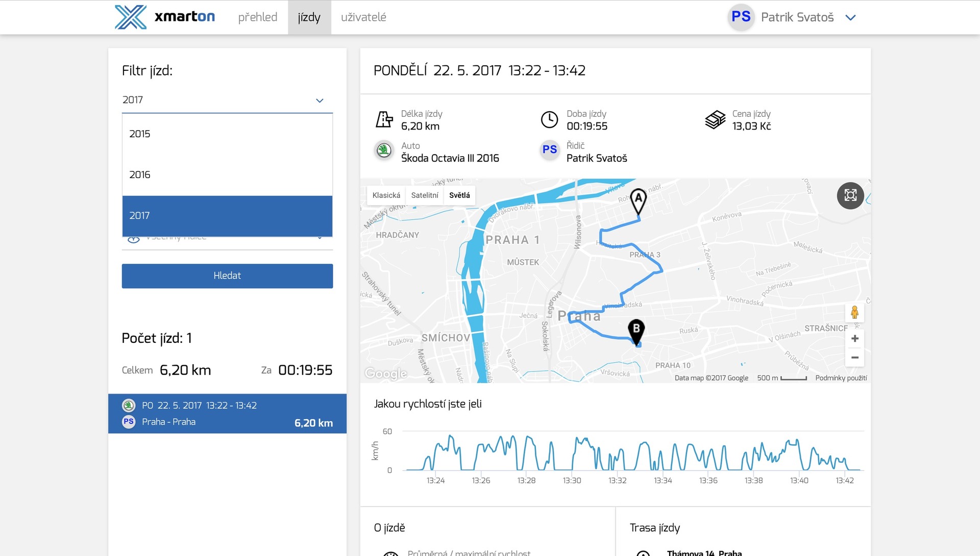Toggle the map fullscreen icon
The width and height of the screenshot is (980, 556).
point(850,195)
